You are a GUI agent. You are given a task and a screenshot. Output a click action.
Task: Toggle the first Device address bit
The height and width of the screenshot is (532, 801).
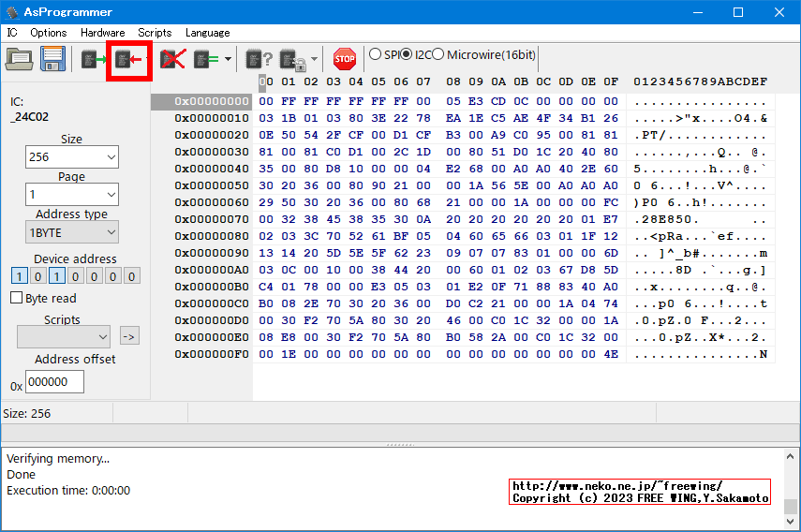coord(19,276)
